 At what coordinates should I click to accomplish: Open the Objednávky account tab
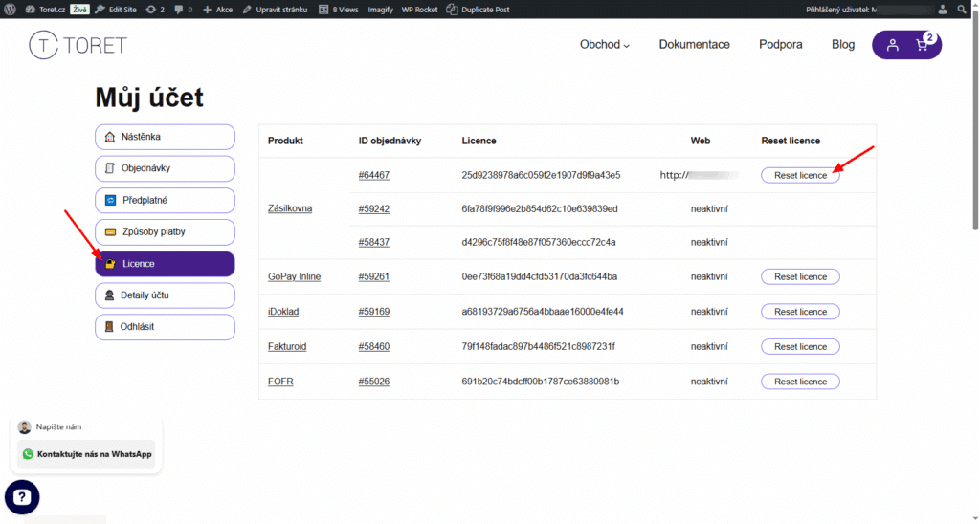point(165,168)
